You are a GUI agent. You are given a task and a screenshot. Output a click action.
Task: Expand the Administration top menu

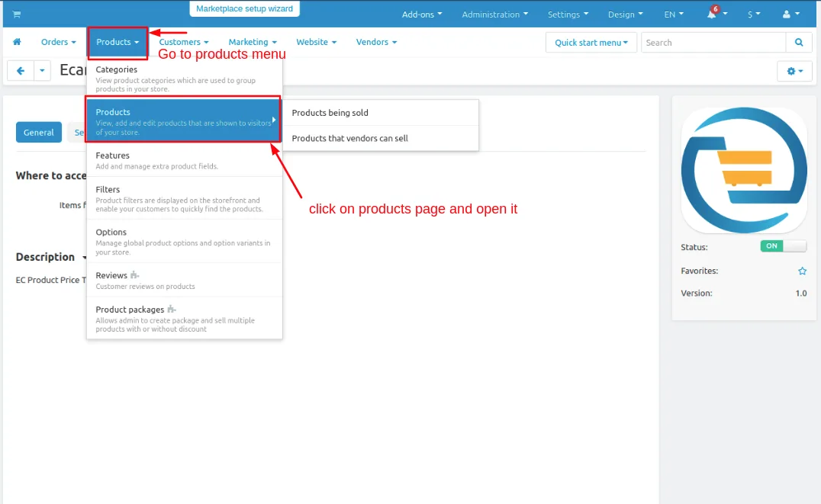pos(494,14)
